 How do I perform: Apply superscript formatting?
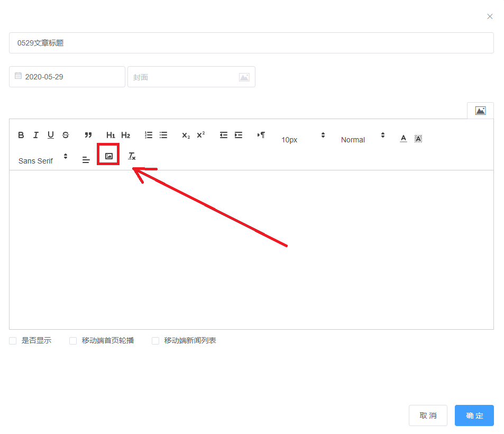tap(201, 135)
